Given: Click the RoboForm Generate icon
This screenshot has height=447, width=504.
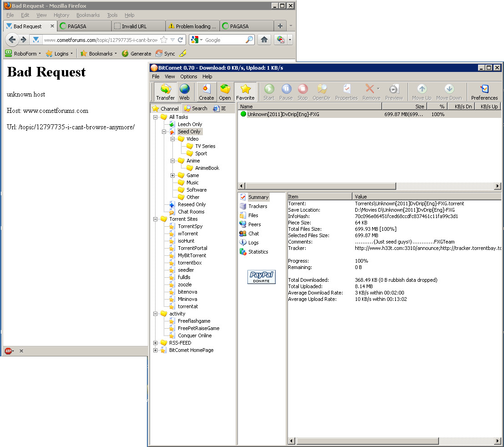Looking at the screenshot, I should coord(136,54).
